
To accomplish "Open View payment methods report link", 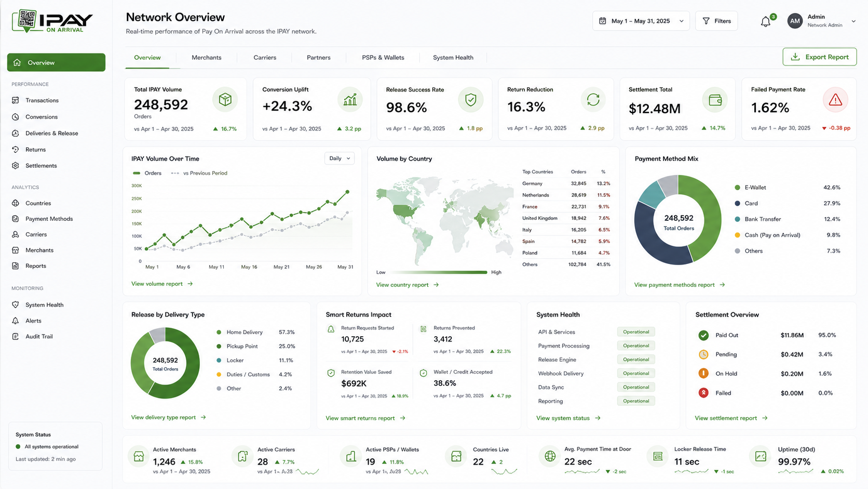I will (x=680, y=285).
